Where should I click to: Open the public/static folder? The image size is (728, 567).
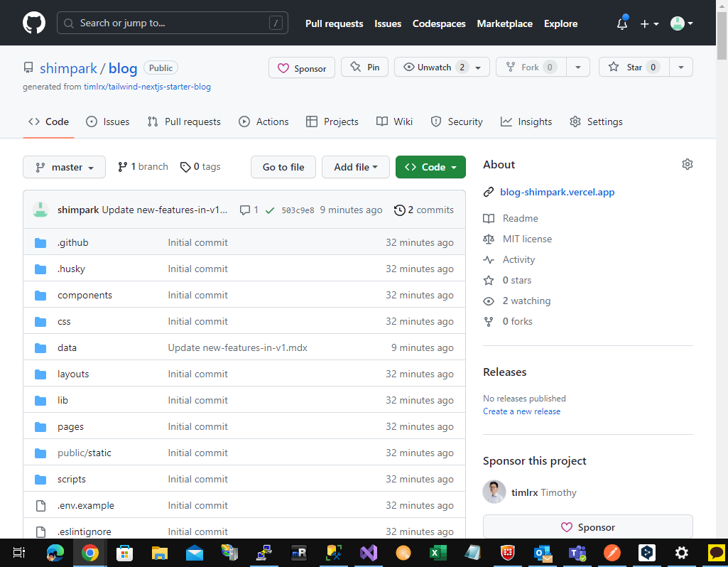[x=85, y=453]
